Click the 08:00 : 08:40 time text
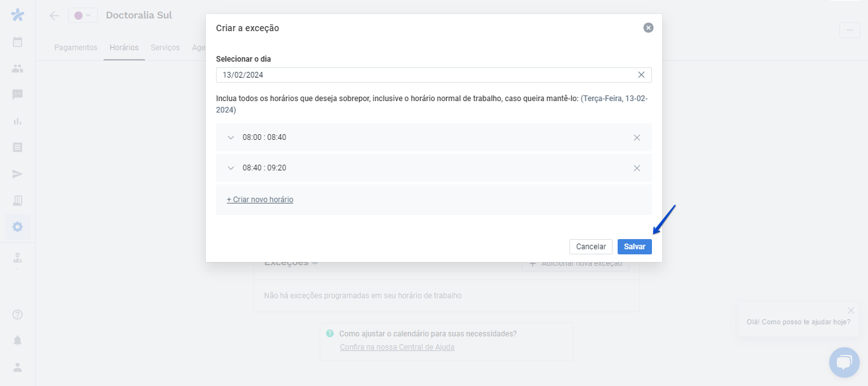The width and height of the screenshot is (868, 386). [x=264, y=137]
